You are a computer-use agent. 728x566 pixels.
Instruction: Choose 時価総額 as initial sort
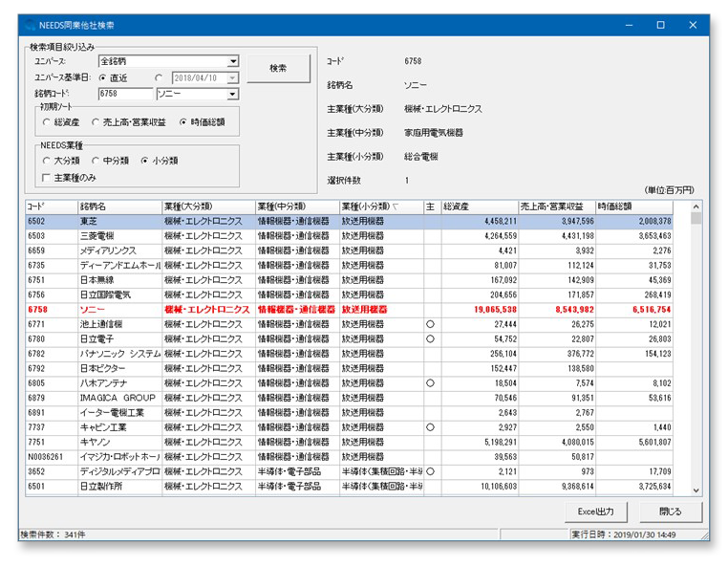(x=182, y=122)
